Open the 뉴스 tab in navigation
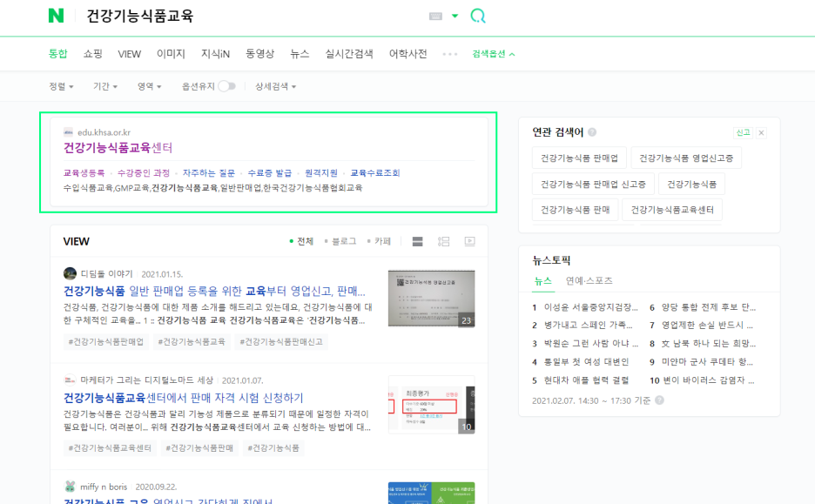 [x=300, y=53]
